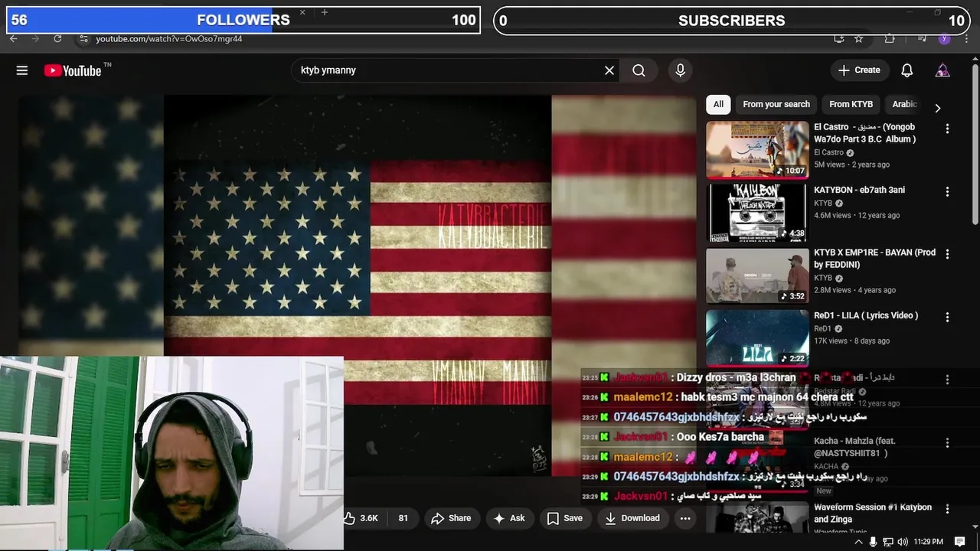Open ReD1 channel name link

[x=823, y=328]
